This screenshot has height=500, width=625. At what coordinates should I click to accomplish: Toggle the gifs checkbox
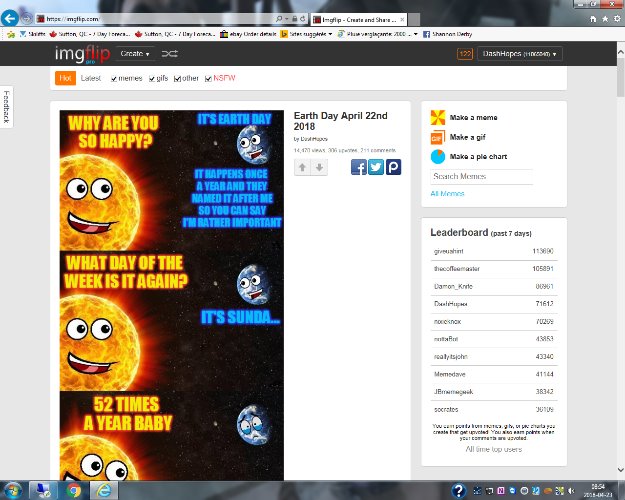click(152, 79)
